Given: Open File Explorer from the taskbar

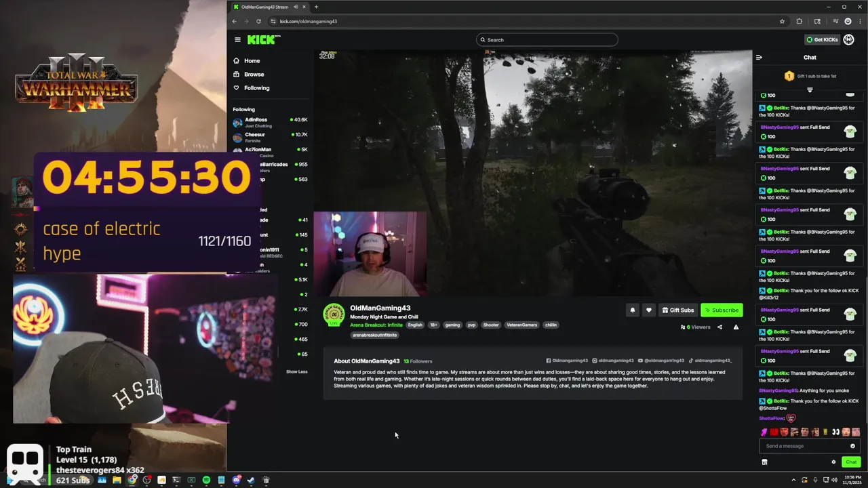Looking at the screenshot, I should pos(117,480).
